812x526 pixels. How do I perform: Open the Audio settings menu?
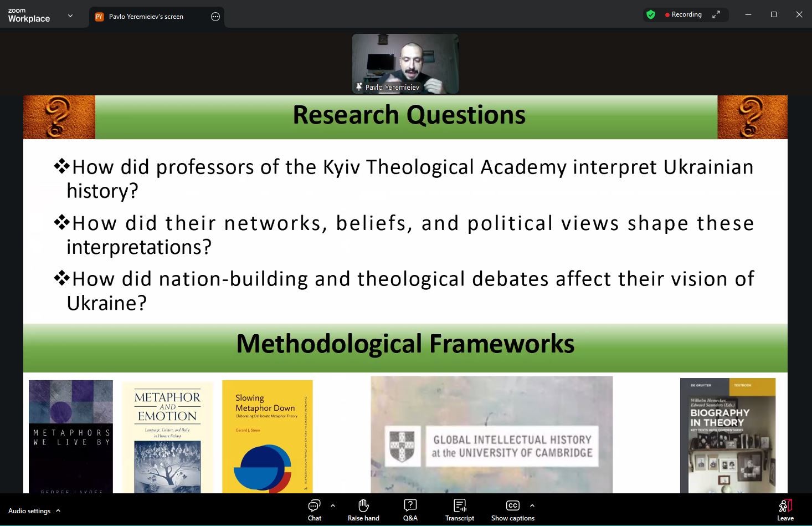[34, 511]
